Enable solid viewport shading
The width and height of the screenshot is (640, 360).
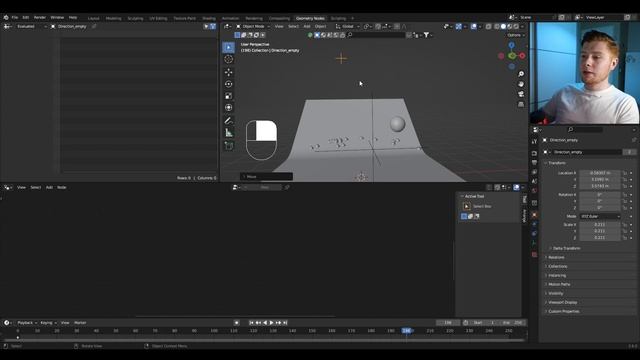[503, 27]
